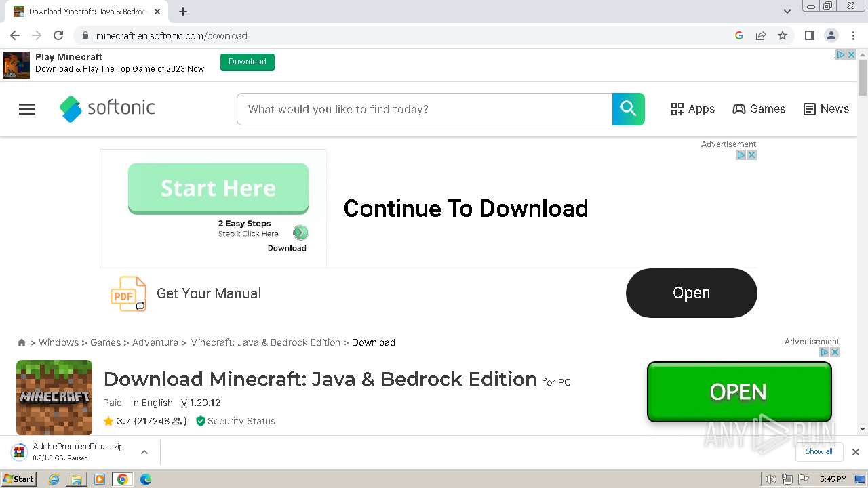Screen dimensions: 868x488
Task: Click the Get Your Manual PDF icon
Action: pyautogui.click(x=128, y=293)
